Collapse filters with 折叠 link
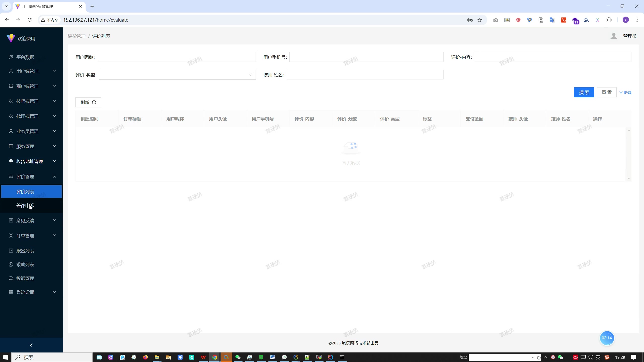644x362 pixels. pyautogui.click(x=625, y=93)
